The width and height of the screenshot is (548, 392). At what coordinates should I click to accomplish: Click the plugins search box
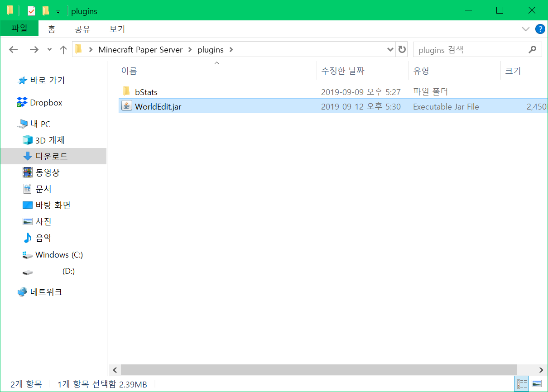coord(471,50)
